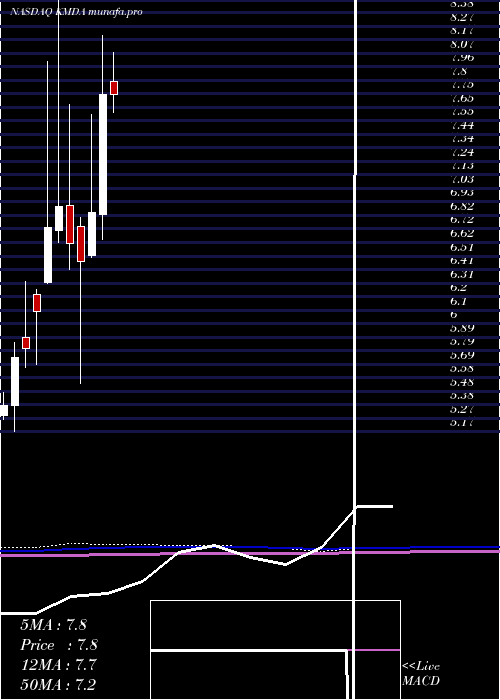Screen dimensions: 500x700
Task: Click the 6.2 price axis label
Action: pos(458,288)
